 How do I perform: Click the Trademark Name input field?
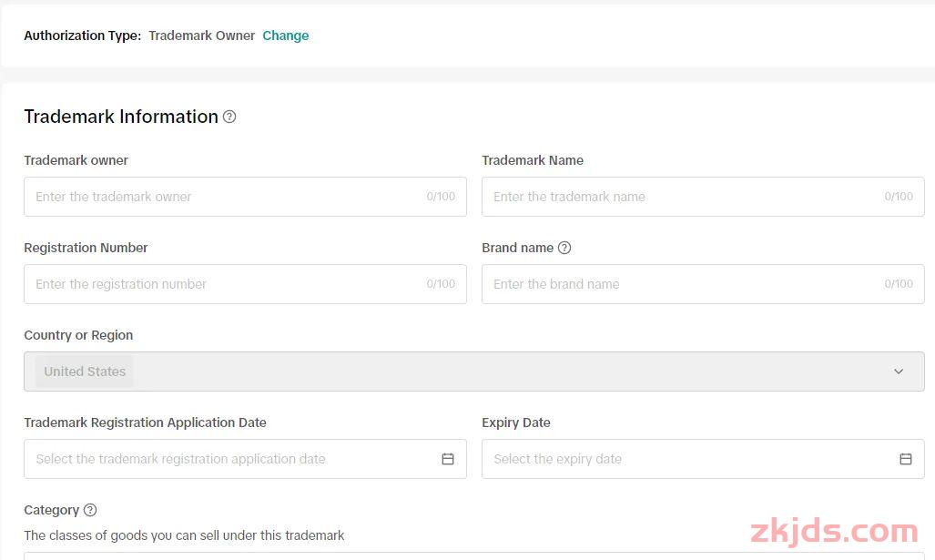pyautogui.click(x=703, y=197)
